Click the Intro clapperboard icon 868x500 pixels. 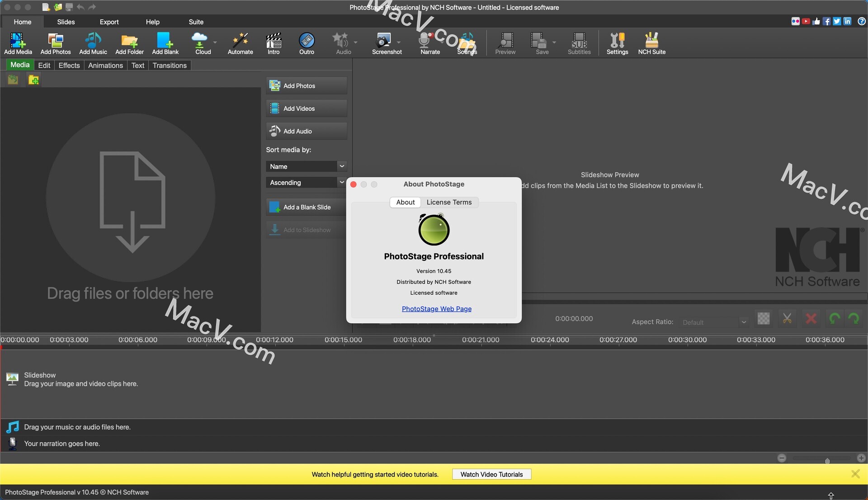tap(274, 43)
